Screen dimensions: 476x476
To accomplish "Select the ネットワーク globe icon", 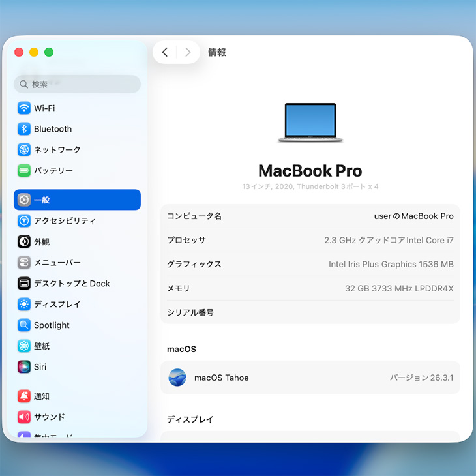I will pos(24,150).
